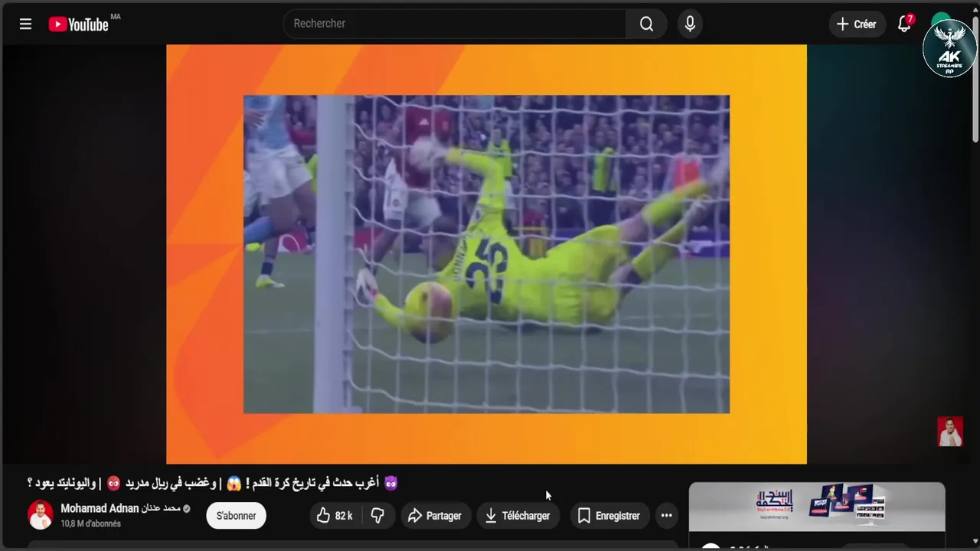
Task: Open more actions three-dot menu
Action: [667, 516]
